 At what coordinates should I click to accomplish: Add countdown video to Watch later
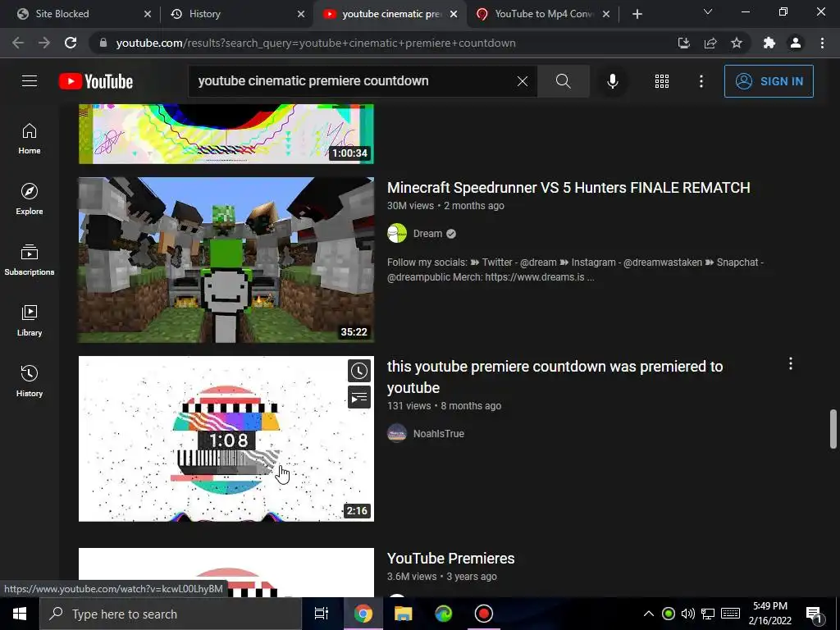[359, 371]
